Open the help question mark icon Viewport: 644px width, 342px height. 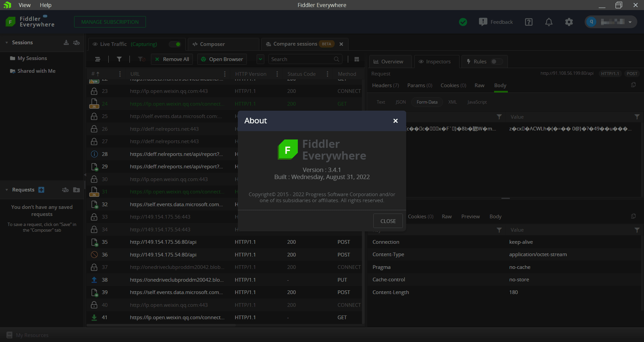(x=529, y=22)
